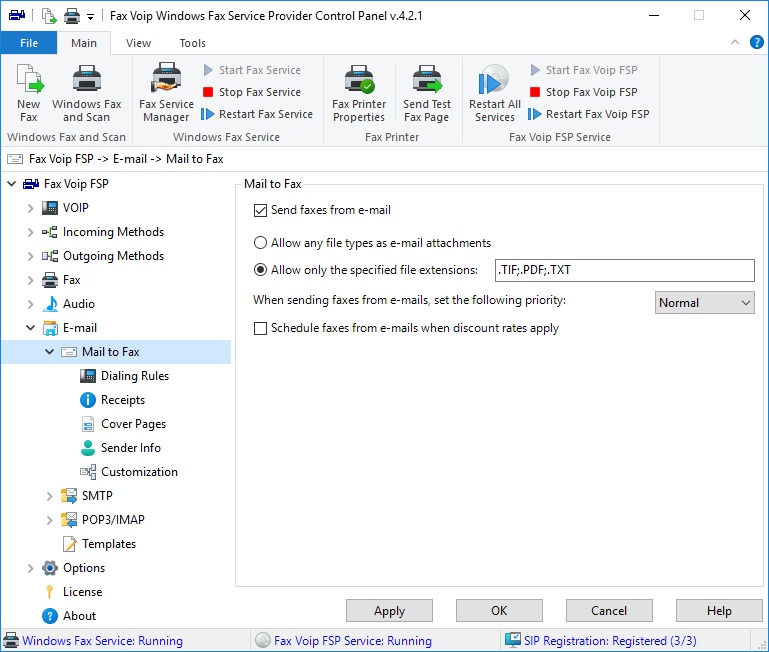Screen dimensions: 769x652
Task: Open the priority Normal dropdown
Action: 704,303
